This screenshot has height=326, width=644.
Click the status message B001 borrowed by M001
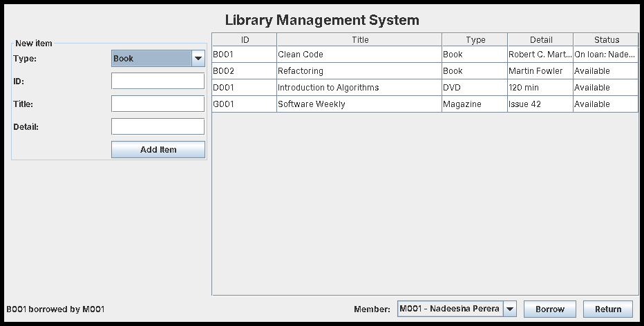55,309
